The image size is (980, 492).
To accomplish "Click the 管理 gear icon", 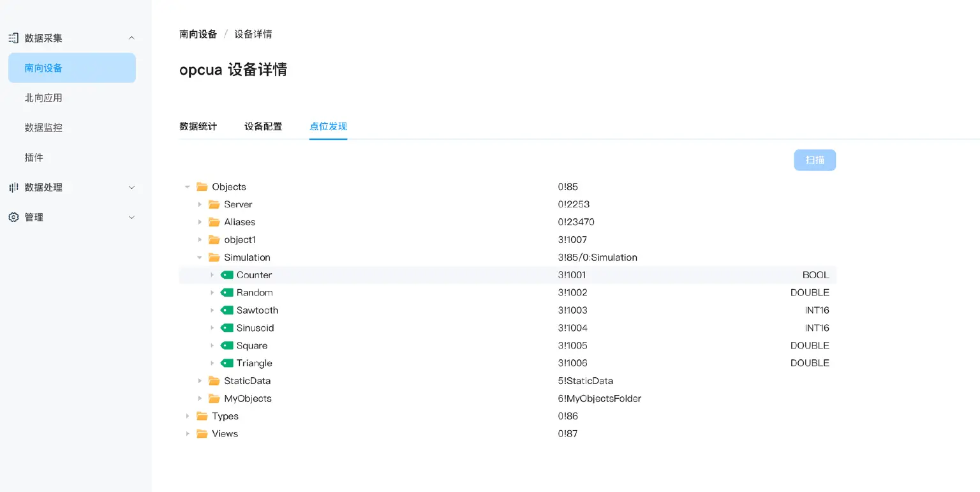I will tap(13, 217).
